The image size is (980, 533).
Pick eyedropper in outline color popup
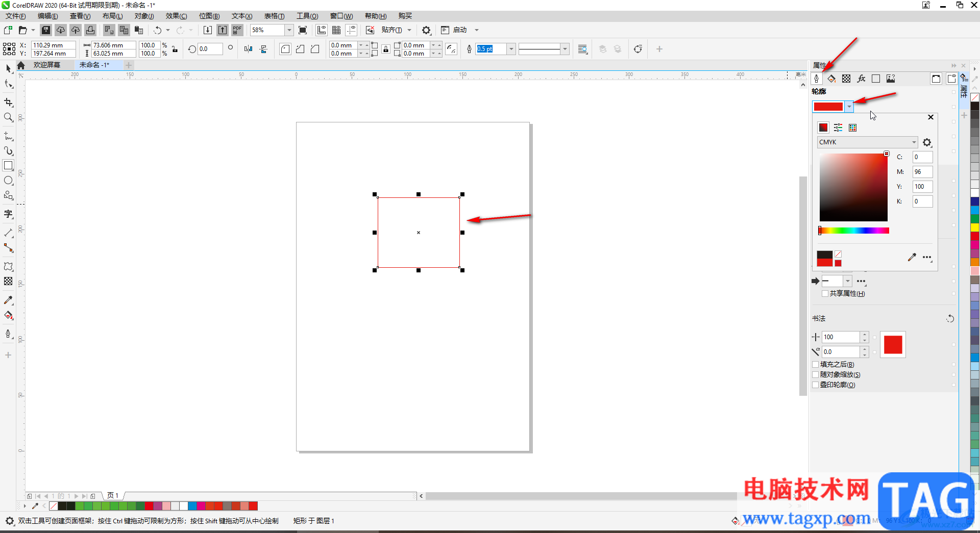[912, 257]
